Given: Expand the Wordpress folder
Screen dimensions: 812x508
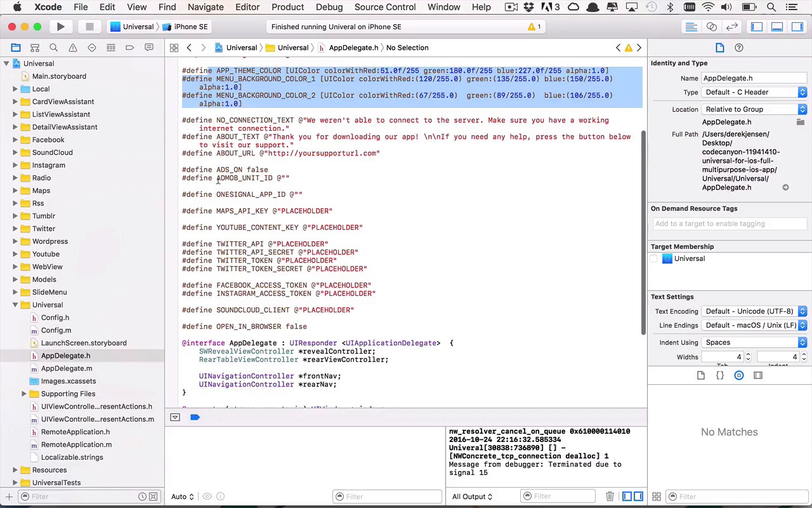Looking at the screenshot, I should tap(15, 241).
